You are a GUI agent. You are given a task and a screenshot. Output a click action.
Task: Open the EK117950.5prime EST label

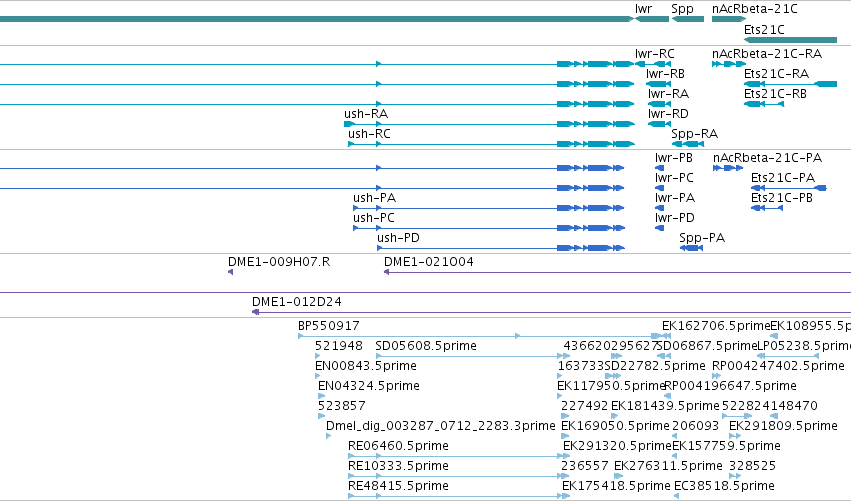point(611,386)
